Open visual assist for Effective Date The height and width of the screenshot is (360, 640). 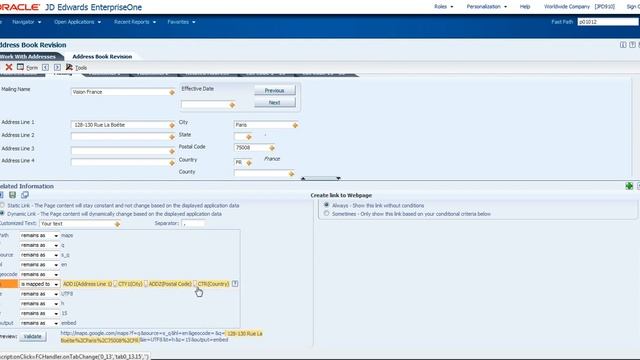click(x=232, y=105)
